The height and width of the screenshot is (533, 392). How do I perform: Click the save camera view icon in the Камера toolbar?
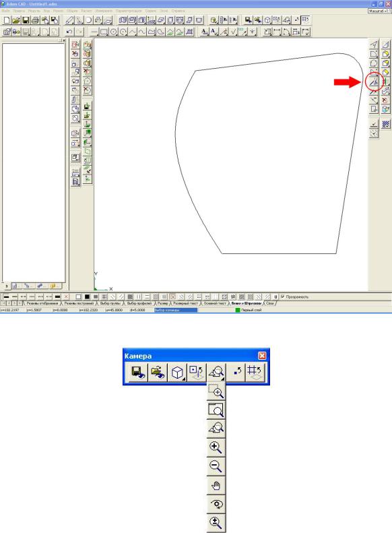coord(138,372)
